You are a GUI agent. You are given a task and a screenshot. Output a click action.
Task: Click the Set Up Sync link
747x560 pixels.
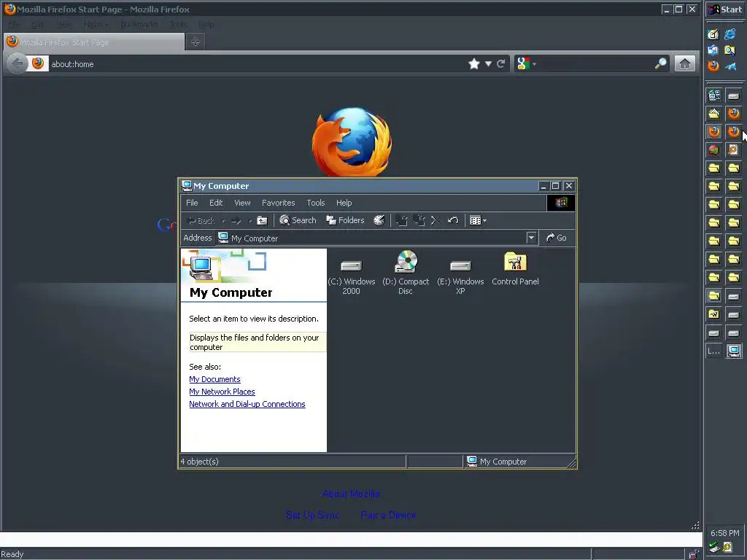(312, 515)
